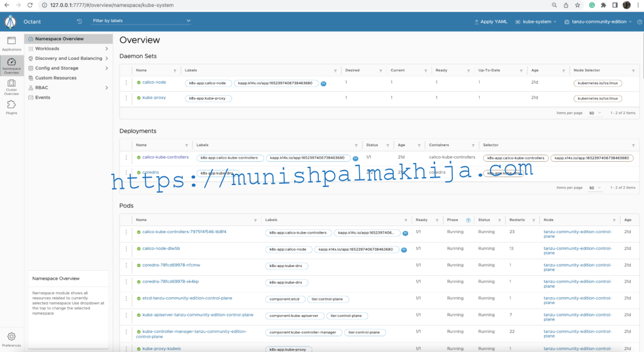
Task: Open kube-proxy daemon set link
Action: [154, 98]
